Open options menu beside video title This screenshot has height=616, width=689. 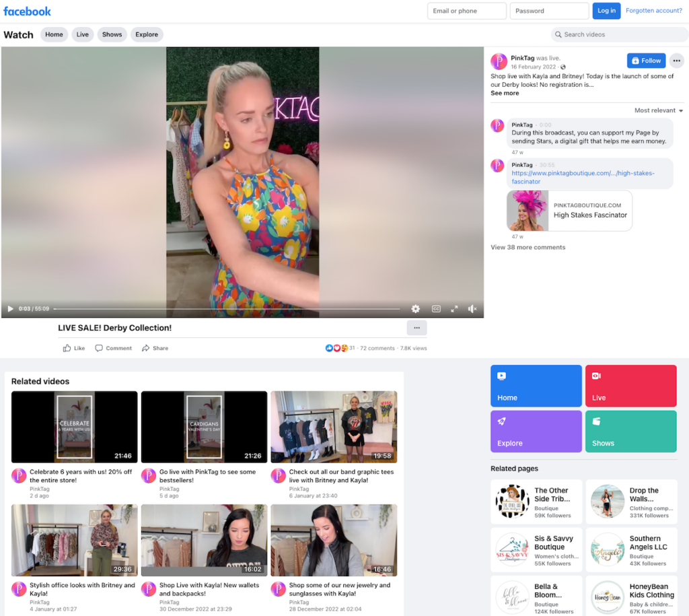(416, 328)
